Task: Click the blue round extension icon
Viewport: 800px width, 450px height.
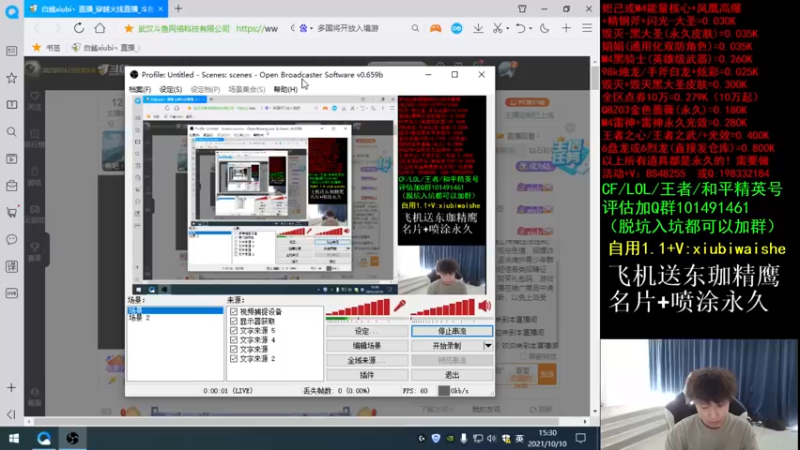Action: 457,29
